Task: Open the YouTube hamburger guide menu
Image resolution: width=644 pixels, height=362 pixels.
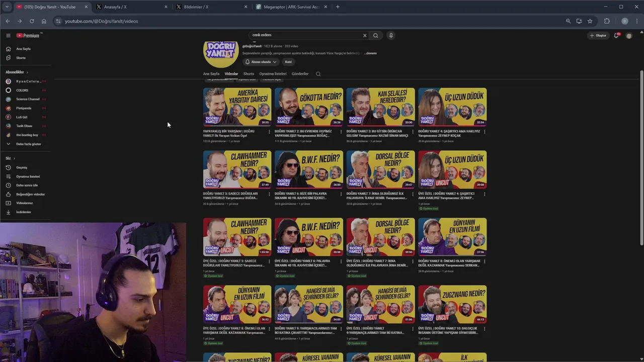Action: (8, 35)
